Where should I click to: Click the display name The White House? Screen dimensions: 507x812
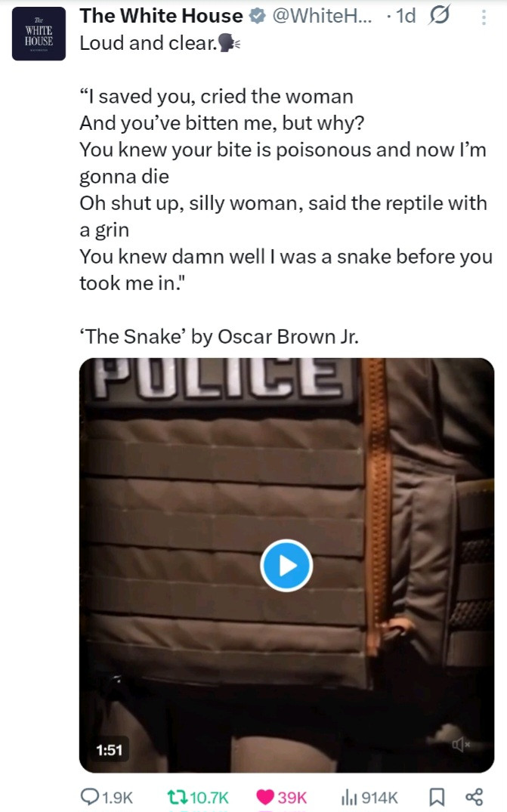(161, 16)
